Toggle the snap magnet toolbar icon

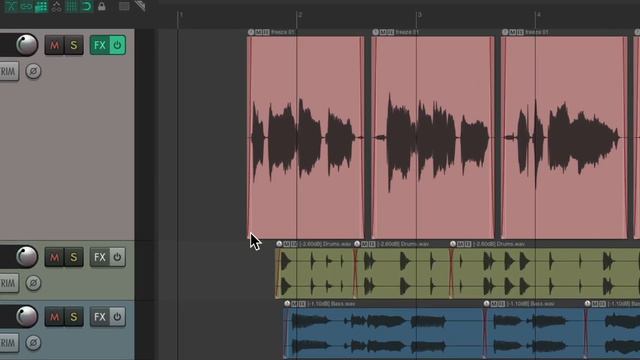pyautogui.click(x=86, y=6)
